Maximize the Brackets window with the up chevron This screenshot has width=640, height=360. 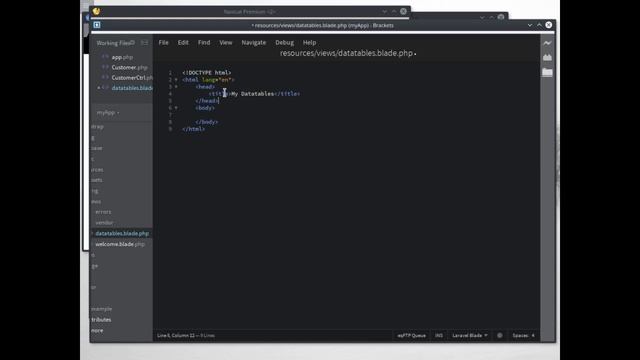(539, 25)
